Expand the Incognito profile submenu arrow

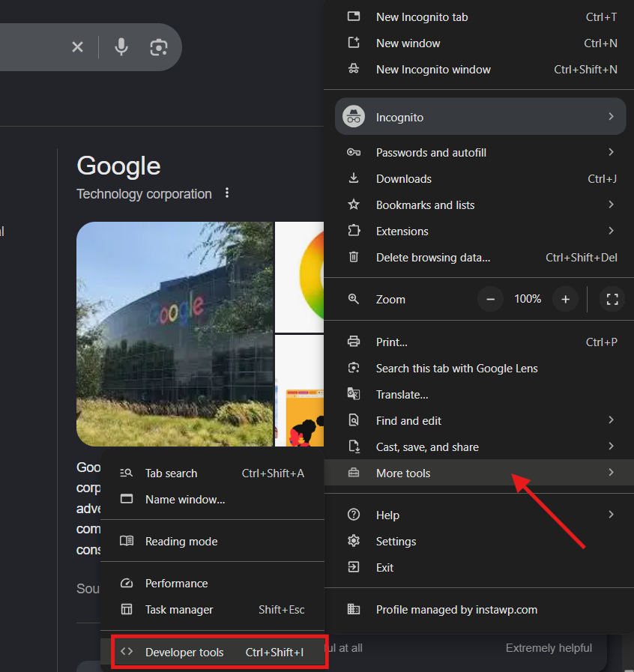[x=612, y=117]
